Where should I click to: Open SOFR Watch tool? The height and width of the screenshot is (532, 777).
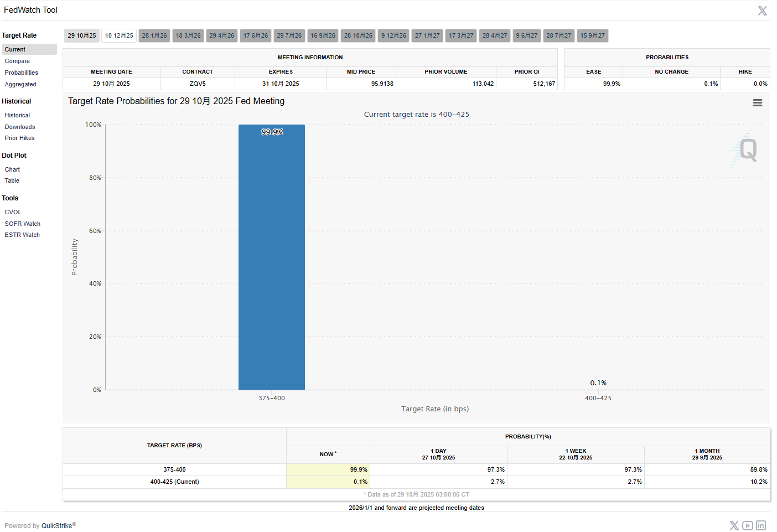pos(23,224)
